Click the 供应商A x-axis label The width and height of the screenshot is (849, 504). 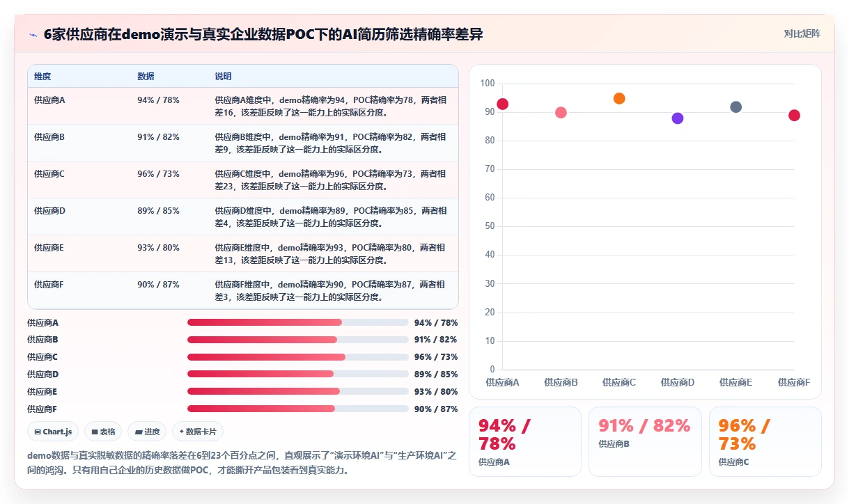(502, 382)
